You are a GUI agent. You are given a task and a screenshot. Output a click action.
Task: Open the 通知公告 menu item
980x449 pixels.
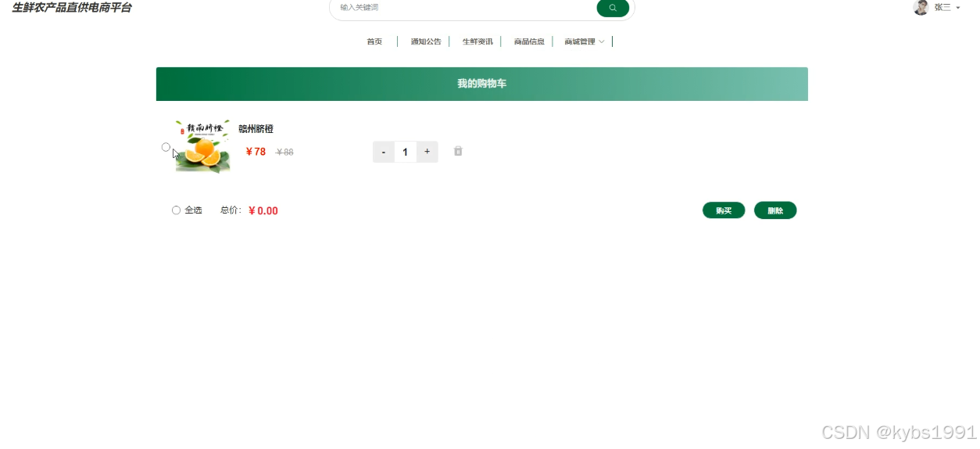pyautogui.click(x=426, y=41)
